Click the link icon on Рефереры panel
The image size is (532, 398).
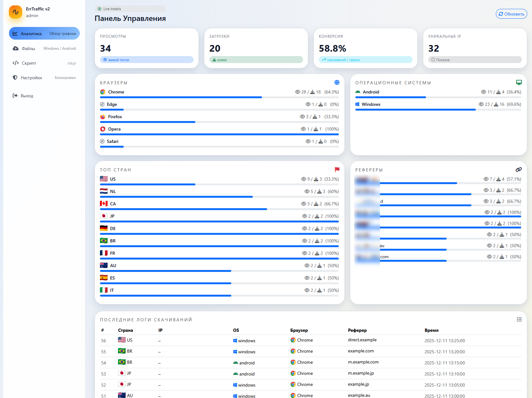point(518,169)
